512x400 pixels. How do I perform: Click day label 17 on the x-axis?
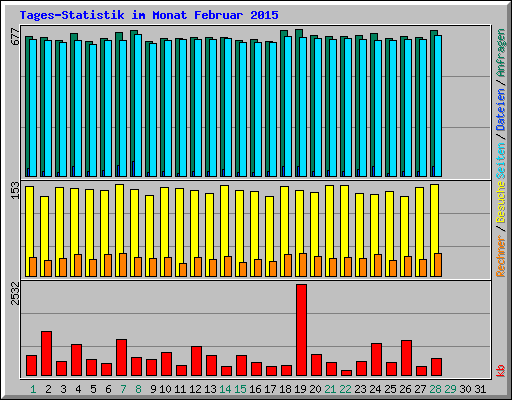270,389
